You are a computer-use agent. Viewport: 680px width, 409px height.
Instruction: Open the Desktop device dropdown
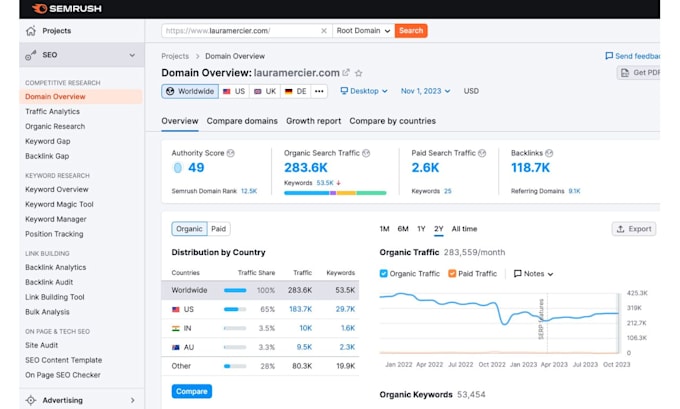click(364, 91)
